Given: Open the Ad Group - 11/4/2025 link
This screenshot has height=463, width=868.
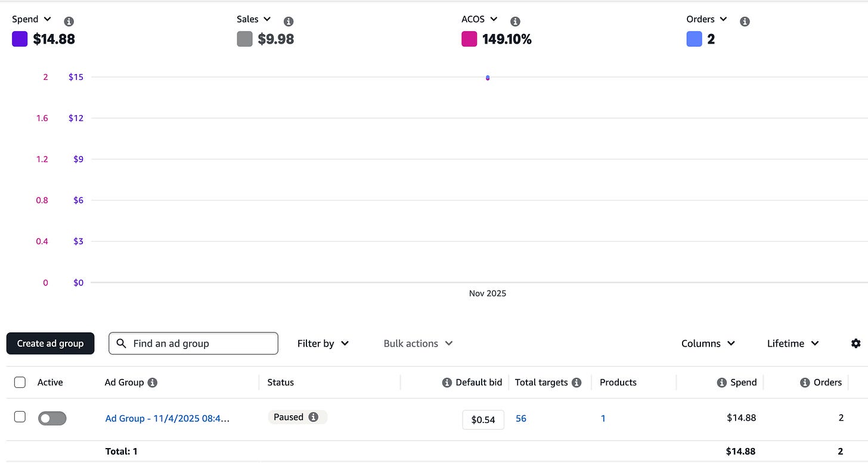Looking at the screenshot, I should coord(168,418).
